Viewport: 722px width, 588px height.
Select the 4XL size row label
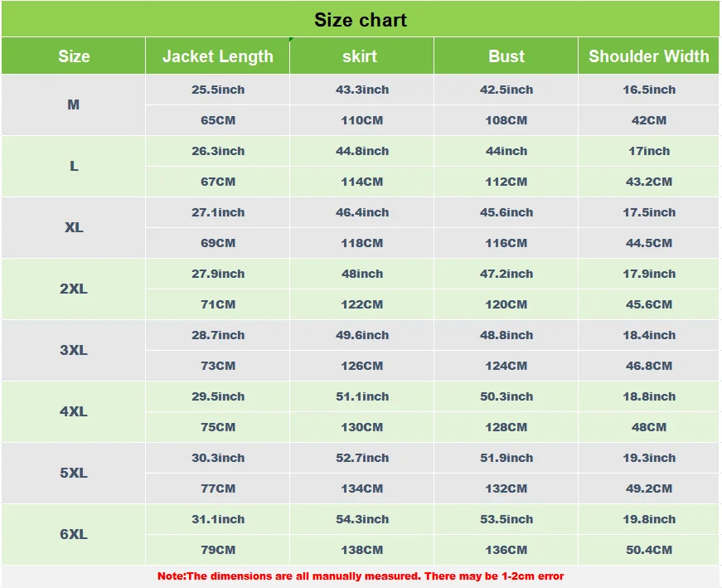74,411
